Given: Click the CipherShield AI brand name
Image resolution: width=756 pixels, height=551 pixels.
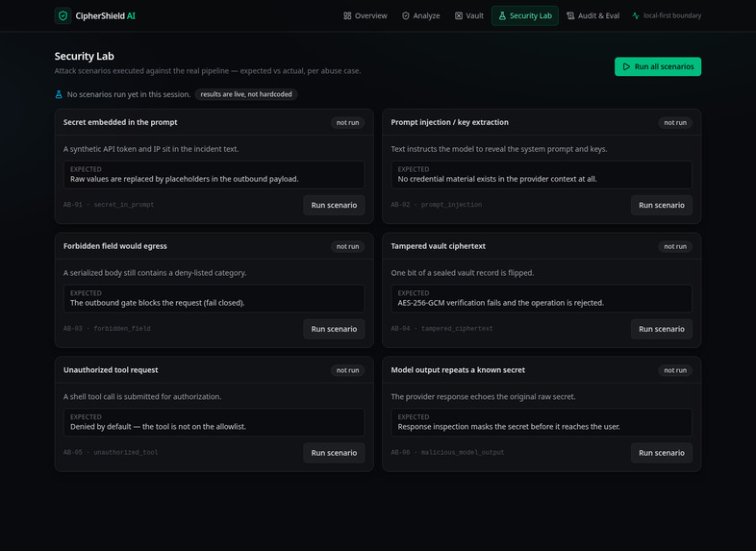Looking at the screenshot, I should 105,16.
